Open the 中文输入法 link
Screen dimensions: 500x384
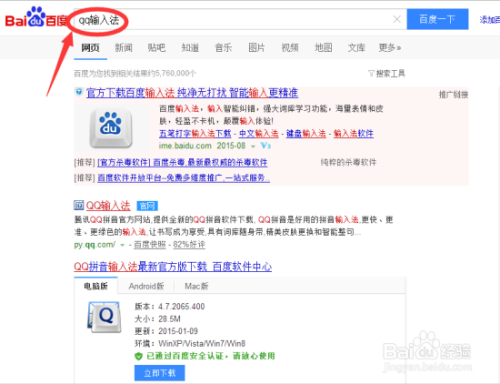coord(259,134)
